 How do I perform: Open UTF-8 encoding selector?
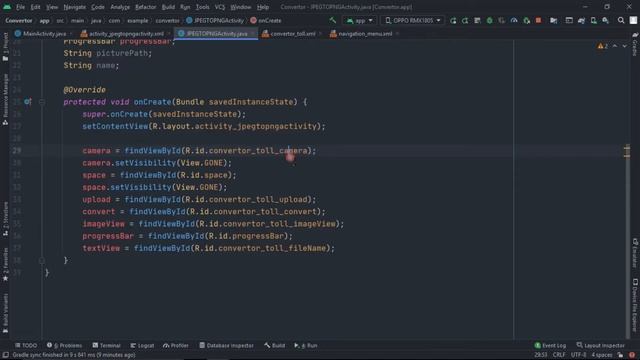578,355
